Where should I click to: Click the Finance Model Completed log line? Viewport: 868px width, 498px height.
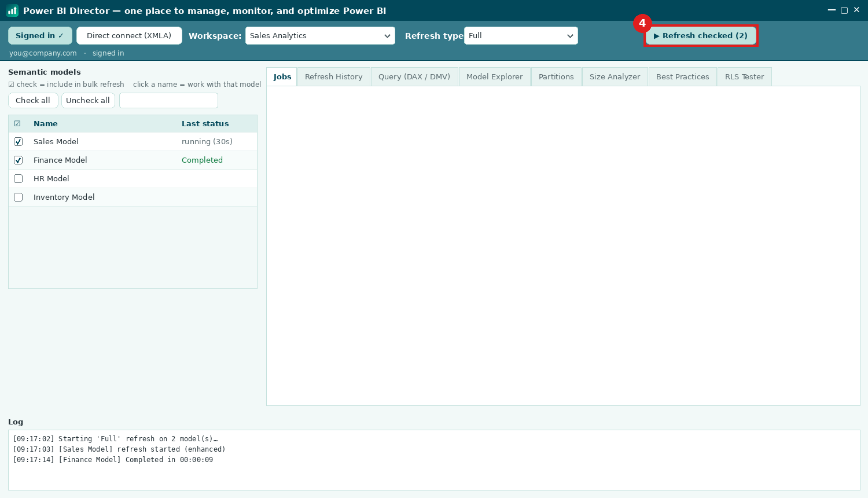pos(113,460)
